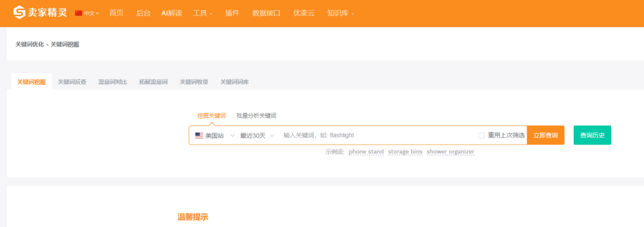The width and height of the screenshot is (644, 227).
Task: Switch to the 流量词对比 tab
Action: pyautogui.click(x=113, y=82)
